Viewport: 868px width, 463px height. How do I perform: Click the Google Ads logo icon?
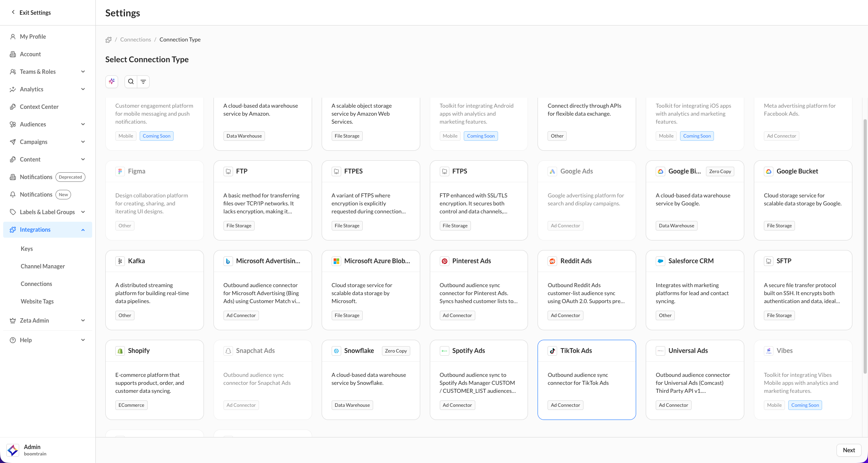(552, 171)
